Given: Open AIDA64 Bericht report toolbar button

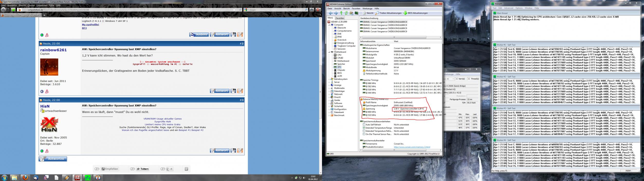Looking at the screenshot, I should tap(368, 13).
